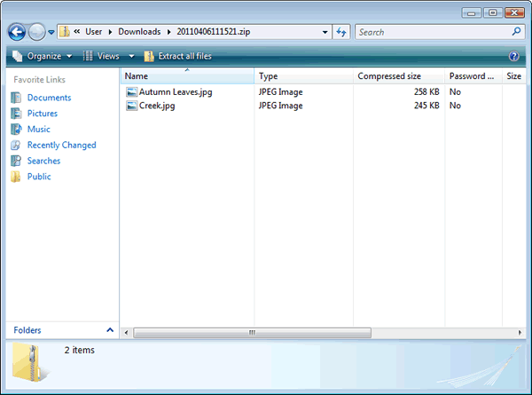The width and height of the screenshot is (532, 395).
Task: Open Pictures in Favorite Links
Action: (x=43, y=114)
